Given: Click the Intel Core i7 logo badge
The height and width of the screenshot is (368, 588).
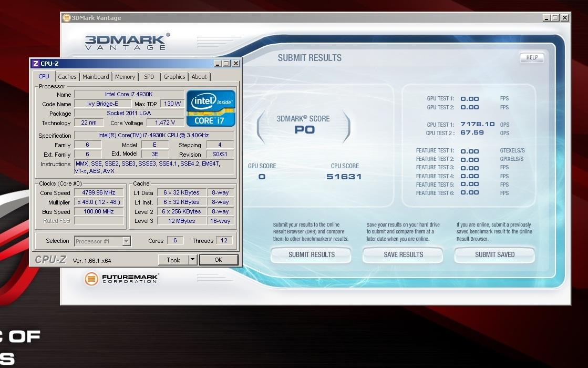Looking at the screenshot, I should pyautogui.click(x=211, y=108).
